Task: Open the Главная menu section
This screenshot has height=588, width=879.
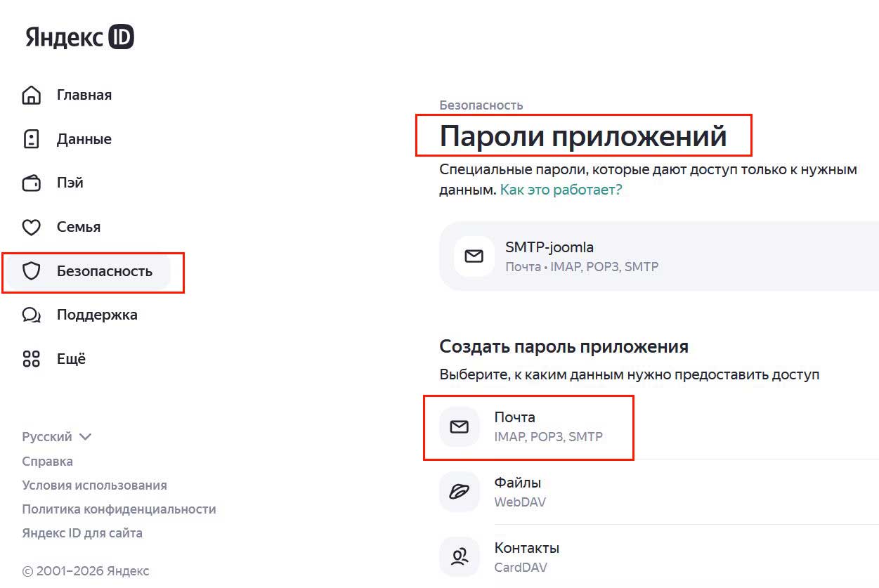Action: 84,95
